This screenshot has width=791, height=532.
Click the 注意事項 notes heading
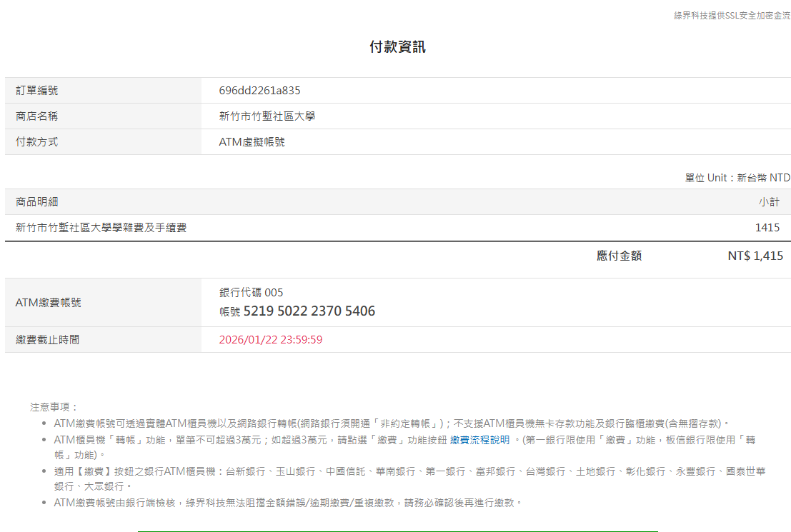54,407
